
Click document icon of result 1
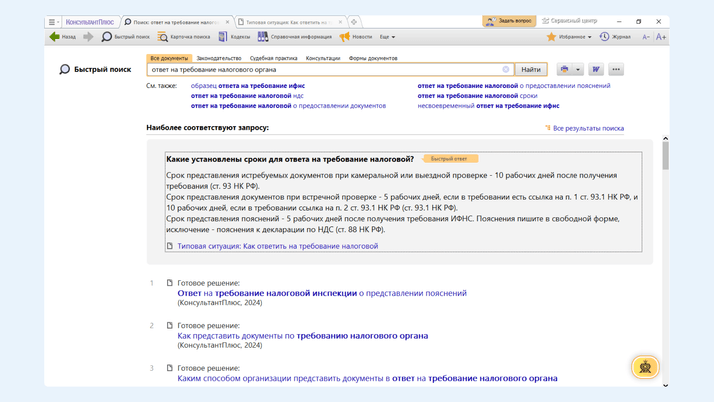click(x=169, y=283)
